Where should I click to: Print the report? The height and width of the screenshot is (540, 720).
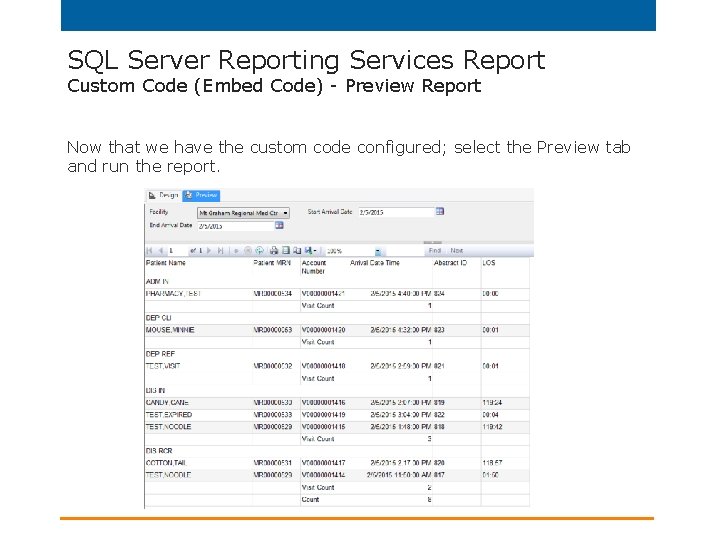[274, 251]
